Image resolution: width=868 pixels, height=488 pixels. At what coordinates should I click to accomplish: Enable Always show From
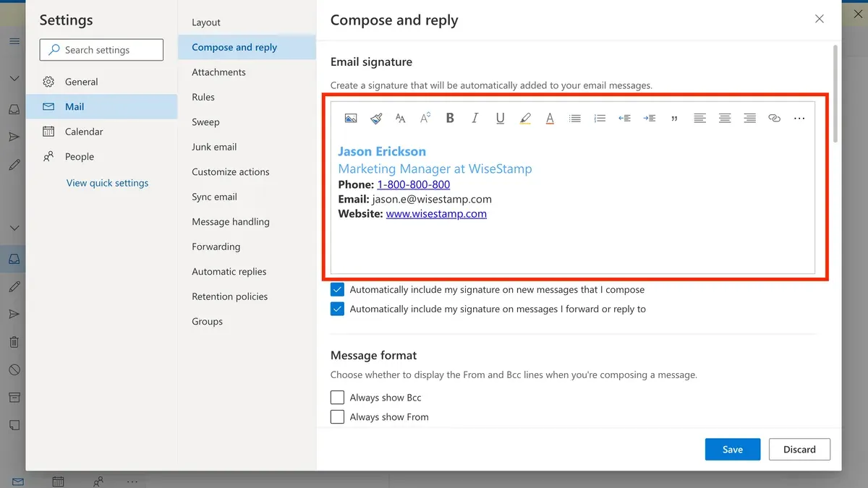coord(337,417)
